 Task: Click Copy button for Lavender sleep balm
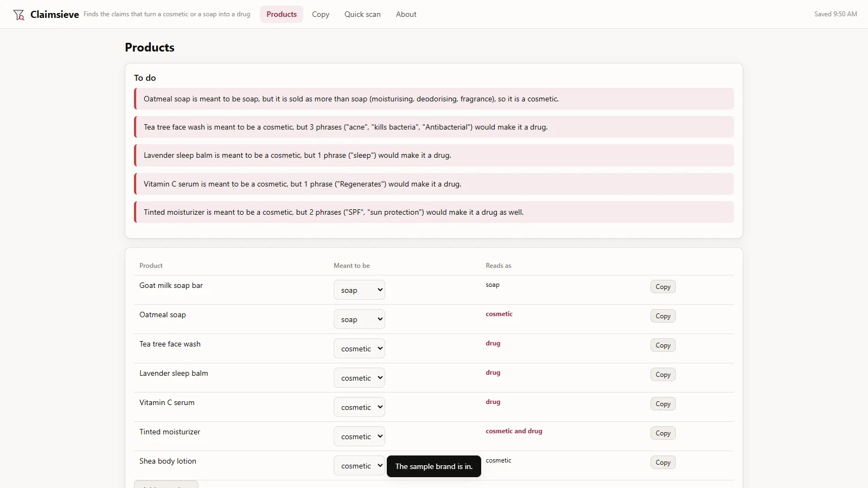tap(663, 375)
